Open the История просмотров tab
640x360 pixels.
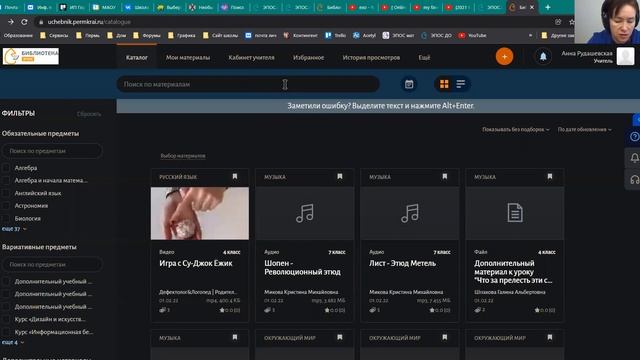[371, 58]
